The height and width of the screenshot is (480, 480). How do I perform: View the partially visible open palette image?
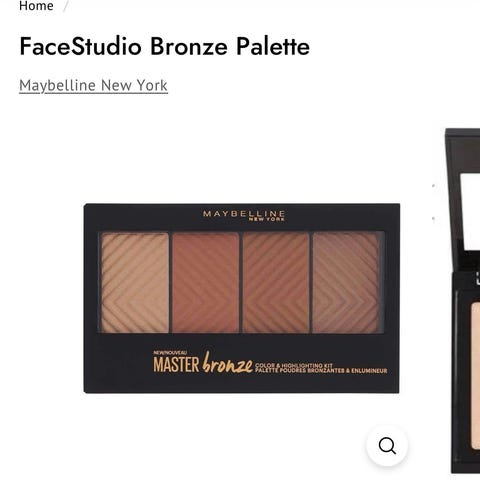click(463, 300)
